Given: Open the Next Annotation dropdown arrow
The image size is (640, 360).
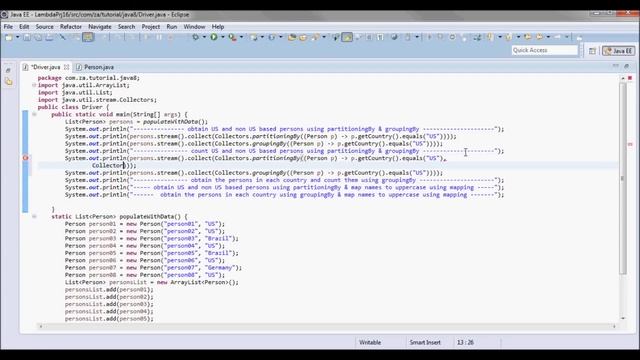Looking at the screenshot, I should pos(500,37).
